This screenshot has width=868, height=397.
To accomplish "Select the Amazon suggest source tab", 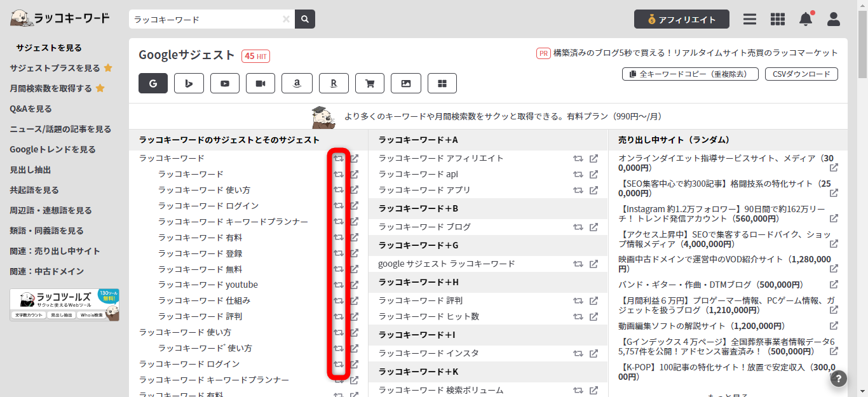I will click(x=297, y=83).
